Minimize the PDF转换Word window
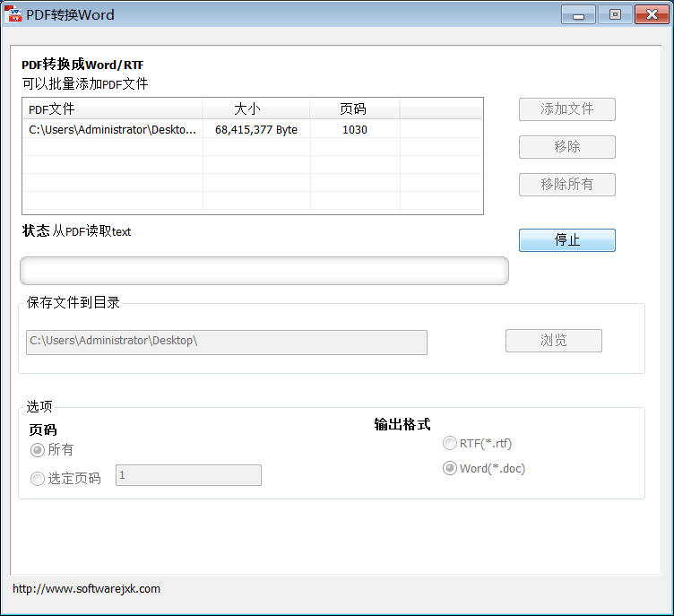The height and width of the screenshot is (616, 674). pos(578,14)
